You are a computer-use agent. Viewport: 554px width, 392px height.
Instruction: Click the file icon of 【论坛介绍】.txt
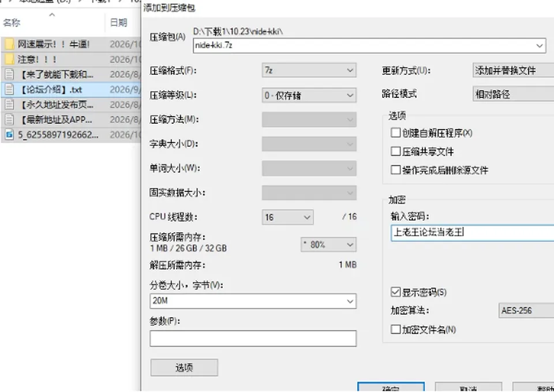[x=10, y=89]
